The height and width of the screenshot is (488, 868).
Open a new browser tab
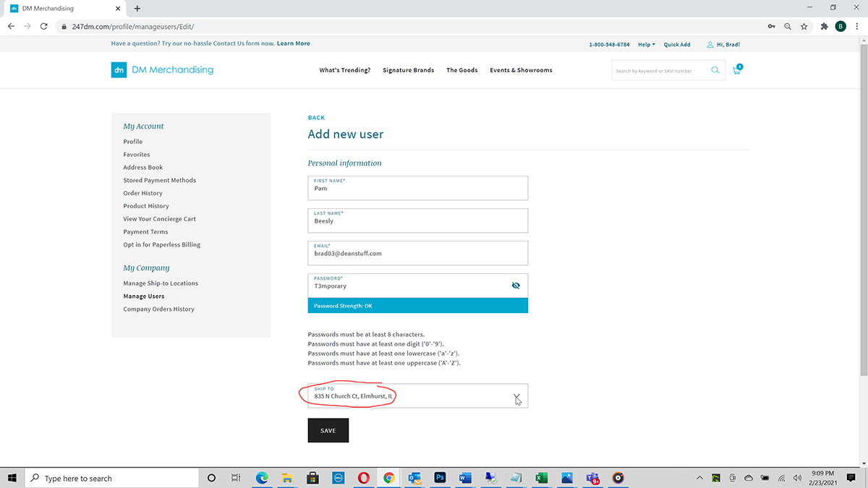[137, 9]
